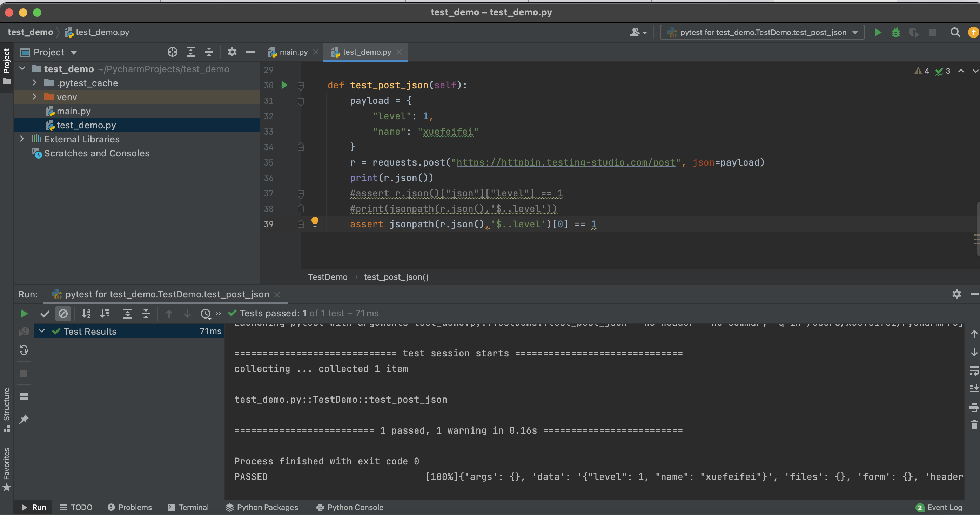The height and width of the screenshot is (515, 980).
Task: Expand External Libraries node
Action: 22,139
